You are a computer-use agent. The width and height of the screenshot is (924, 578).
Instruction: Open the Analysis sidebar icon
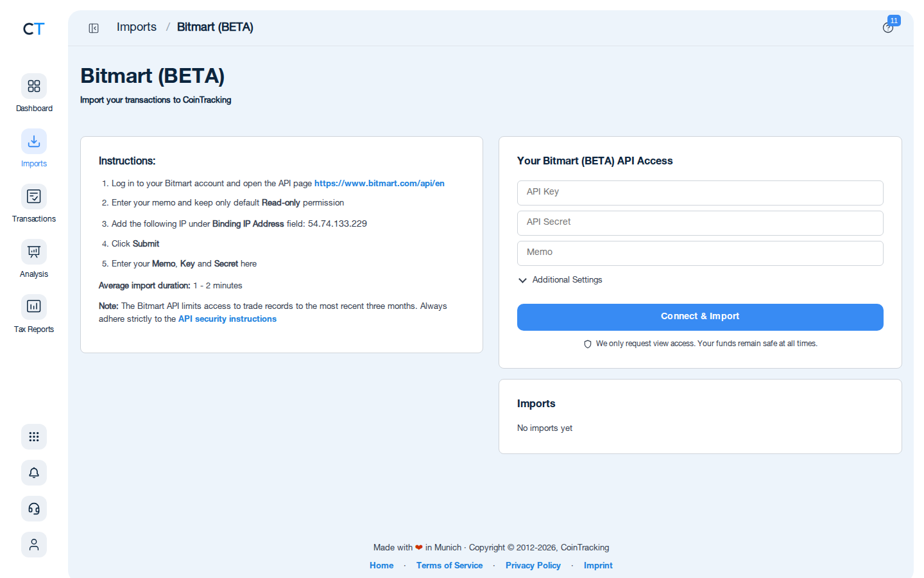[x=34, y=252]
